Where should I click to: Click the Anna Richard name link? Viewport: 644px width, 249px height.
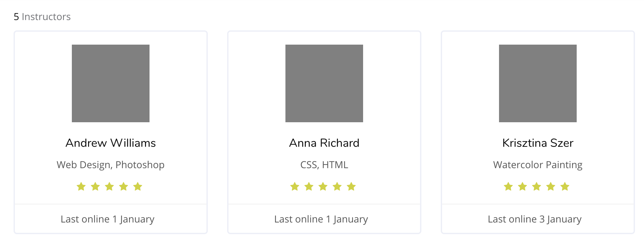[324, 143]
